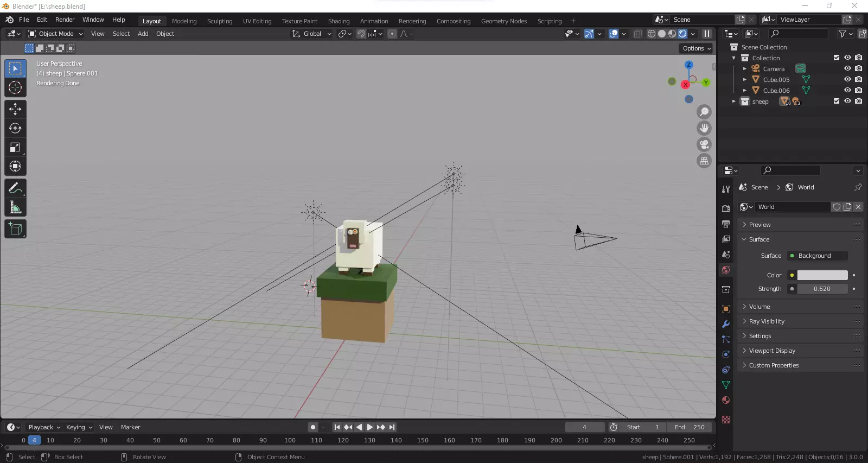Open the File menu
The height and width of the screenshot is (463, 868).
[x=24, y=20]
